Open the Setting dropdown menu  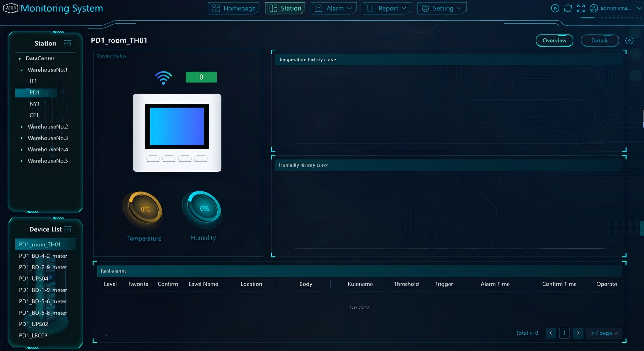(442, 8)
